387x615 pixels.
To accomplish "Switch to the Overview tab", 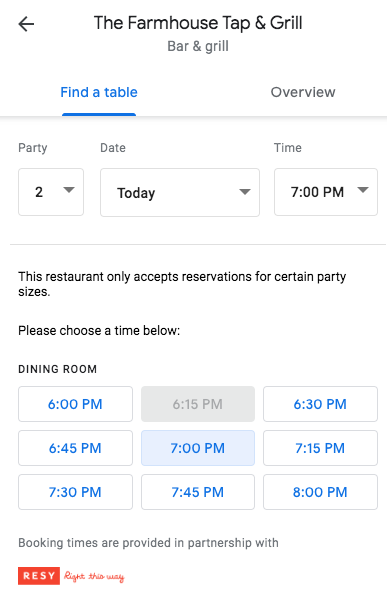I will pyautogui.click(x=303, y=92).
